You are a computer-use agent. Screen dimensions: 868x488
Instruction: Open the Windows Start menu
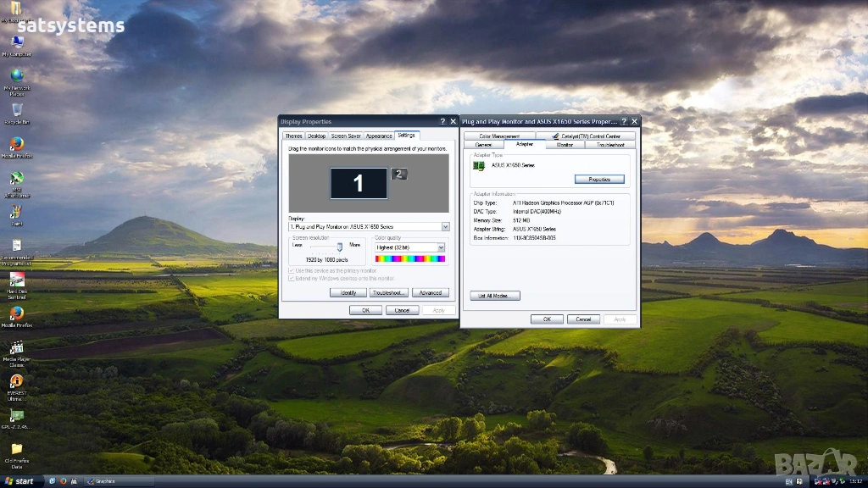point(20,481)
